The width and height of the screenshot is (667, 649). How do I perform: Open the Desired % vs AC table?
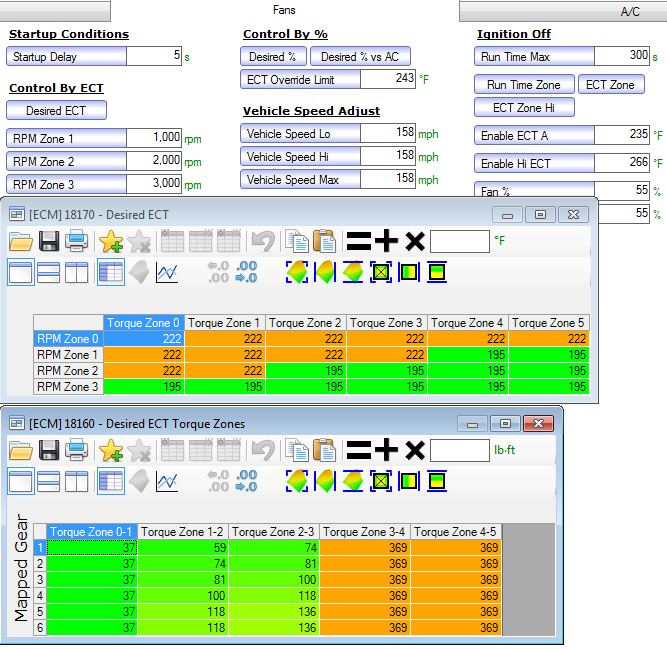pos(360,57)
